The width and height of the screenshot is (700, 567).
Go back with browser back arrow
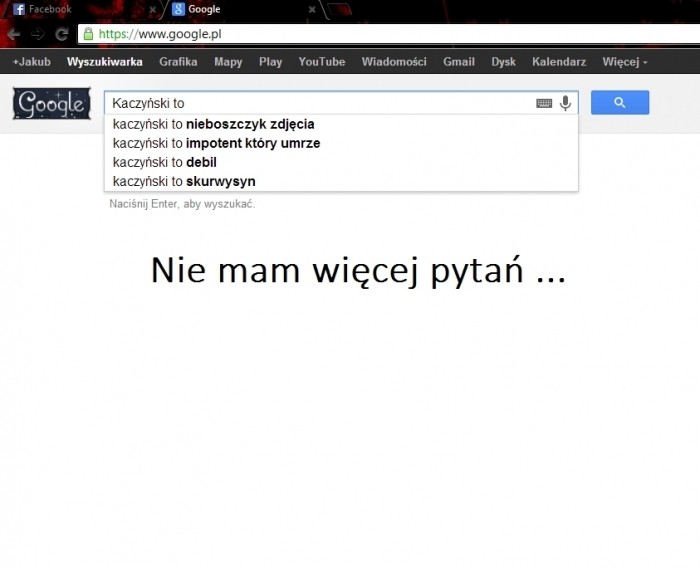14,34
